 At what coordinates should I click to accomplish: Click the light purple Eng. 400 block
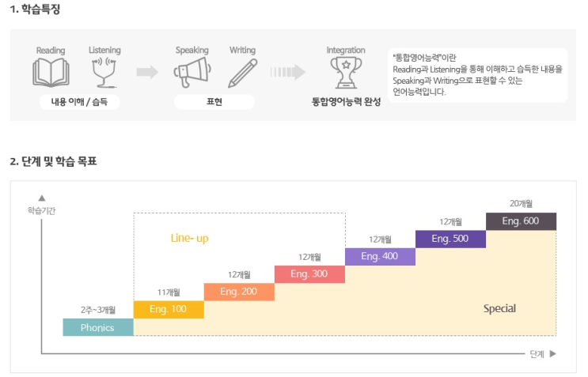tap(380, 256)
